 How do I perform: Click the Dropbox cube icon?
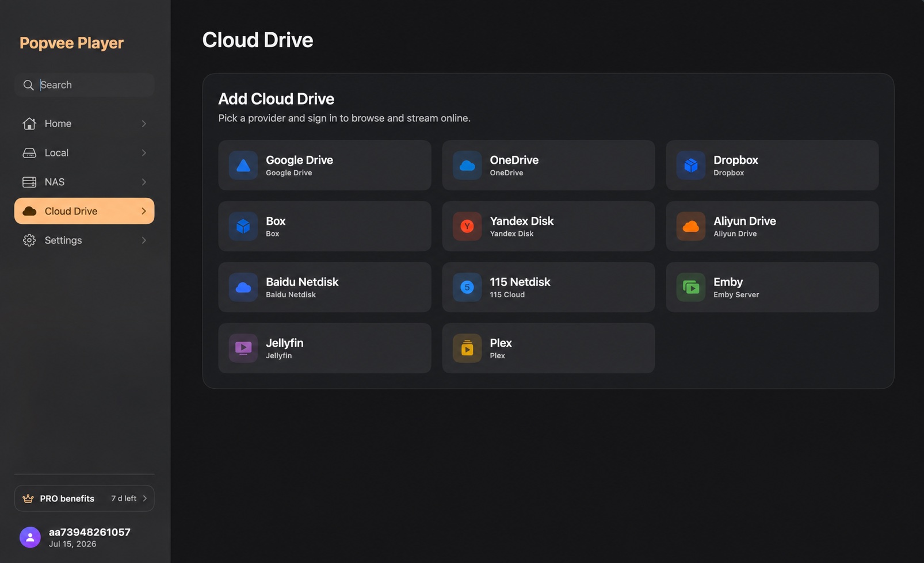point(691,166)
